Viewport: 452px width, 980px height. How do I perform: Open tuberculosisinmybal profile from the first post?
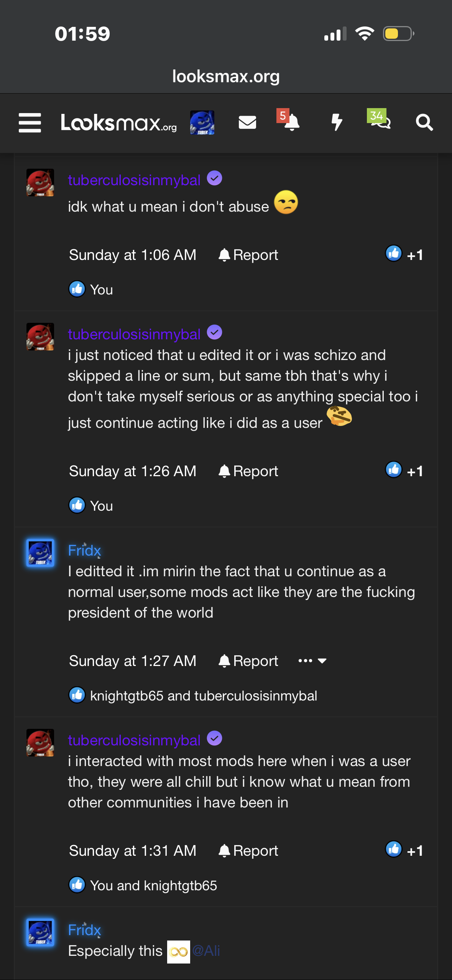pos(134,180)
